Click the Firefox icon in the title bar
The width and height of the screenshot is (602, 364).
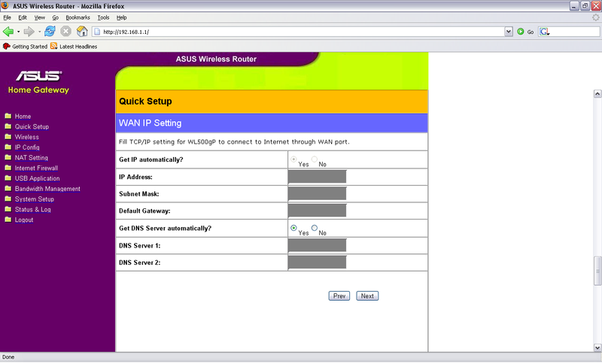click(x=5, y=6)
